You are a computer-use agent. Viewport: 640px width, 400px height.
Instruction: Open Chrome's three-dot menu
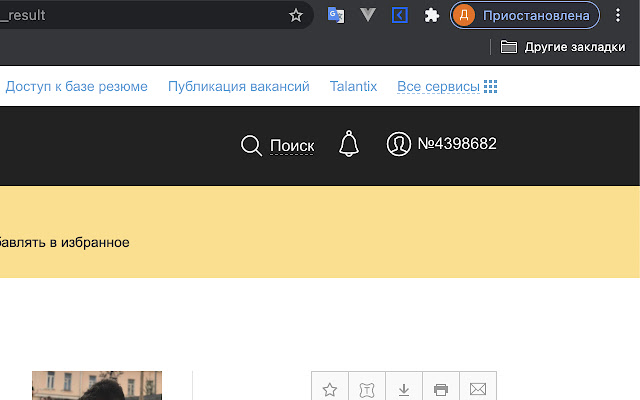(x=618, y=16)
